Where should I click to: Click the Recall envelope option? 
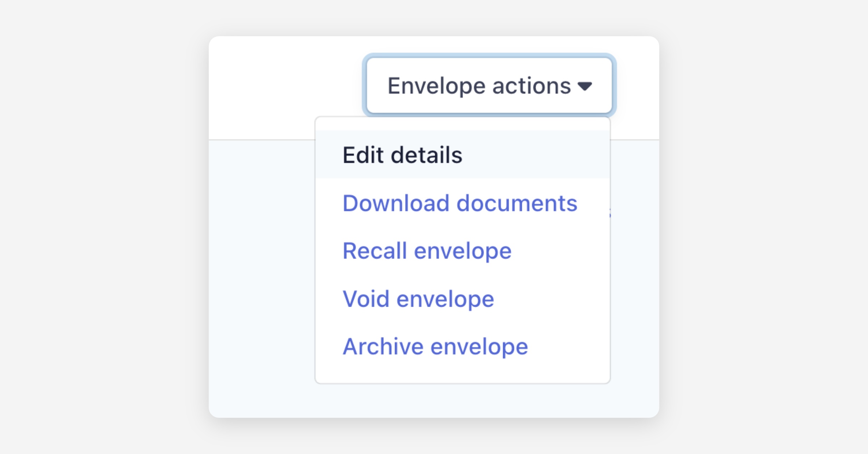tap(427, 251)
